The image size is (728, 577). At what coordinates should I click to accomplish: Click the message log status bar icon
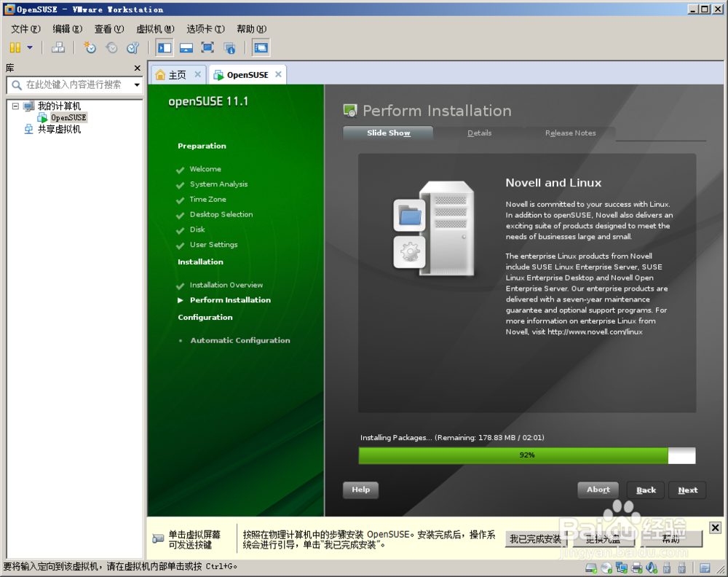tap(705, 568)
